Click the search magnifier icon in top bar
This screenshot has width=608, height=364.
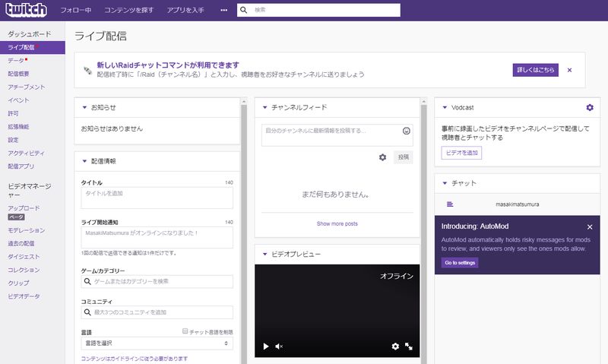(243, 10)
